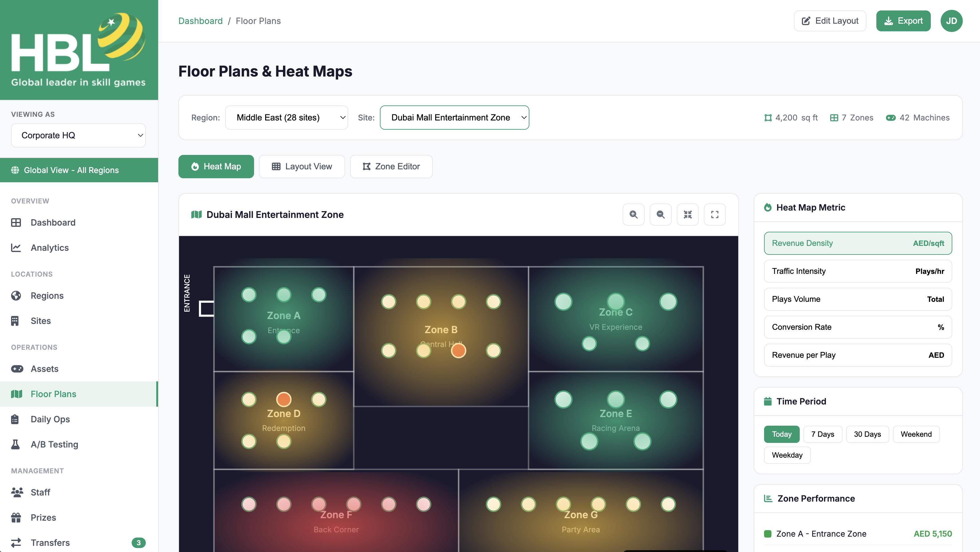Viewport: 980px width, 552px height.
Task: Open the Site dropdown Dubai Mall
Action: [x=454, y=117]
